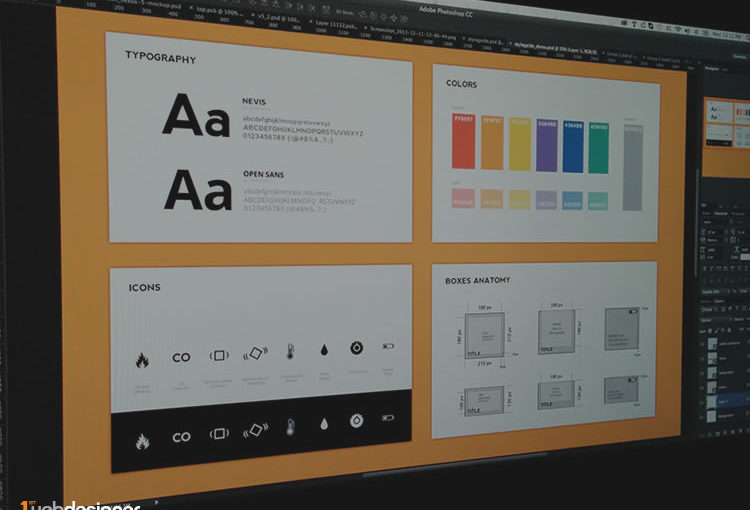The width and height of the screenshot is (750, 510).
Task: Toggle visibility of the topmost layer
Action: 704,342
